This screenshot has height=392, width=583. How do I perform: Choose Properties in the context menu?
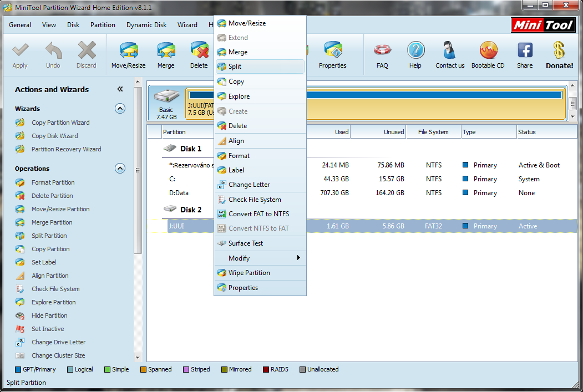pos(260,288)
